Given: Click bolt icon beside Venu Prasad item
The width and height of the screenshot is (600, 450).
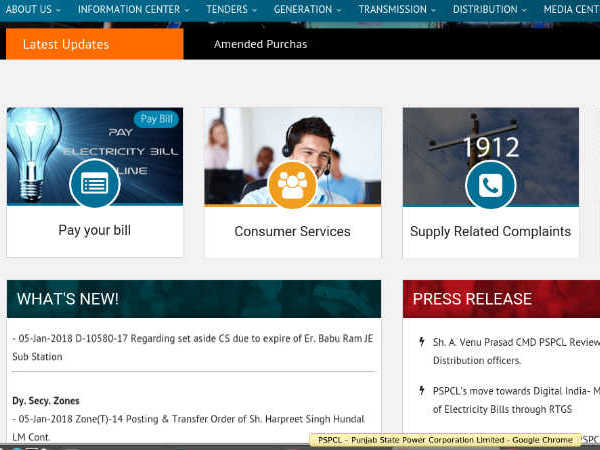Looking at the screenshot, I should [422, 342].
